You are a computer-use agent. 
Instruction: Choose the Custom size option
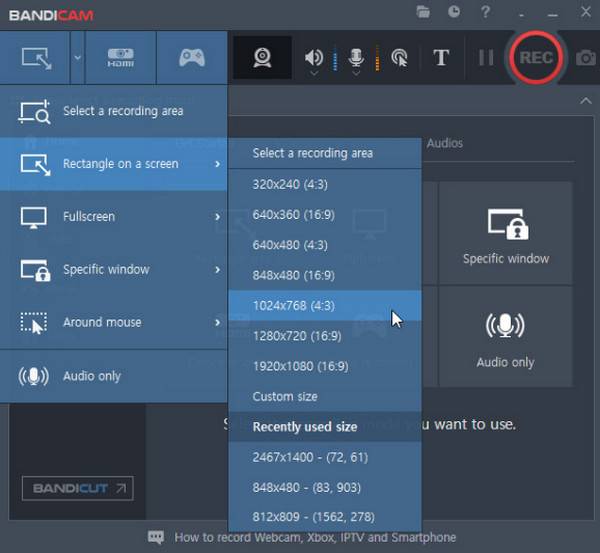(x=325, y=396)
